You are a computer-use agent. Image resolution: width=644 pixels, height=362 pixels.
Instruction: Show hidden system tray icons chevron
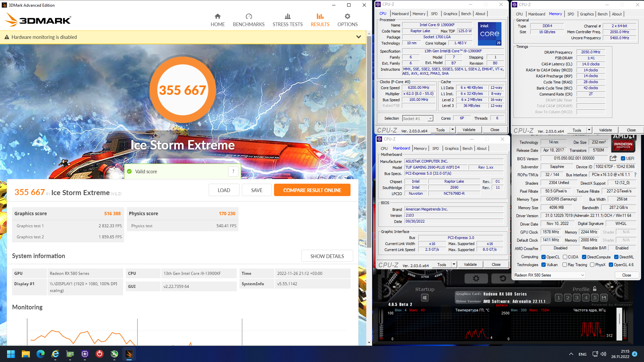[x=571, y=354]
